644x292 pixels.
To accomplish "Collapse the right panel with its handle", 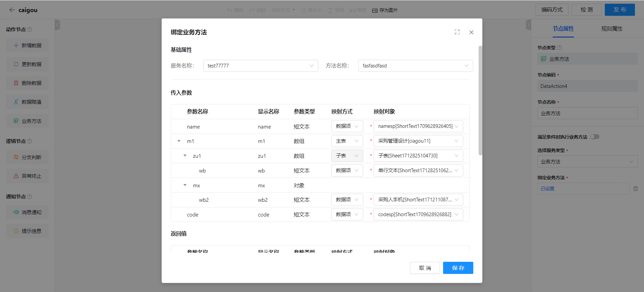I will coord(529,25).
